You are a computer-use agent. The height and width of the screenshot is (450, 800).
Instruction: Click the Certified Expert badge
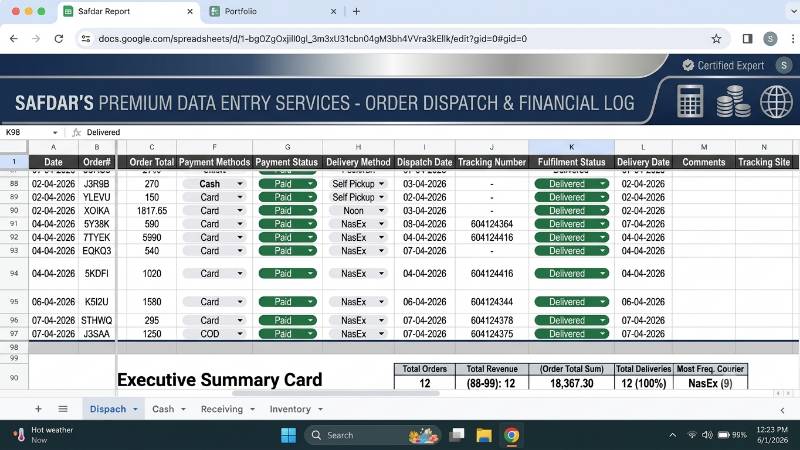point(723,65)
